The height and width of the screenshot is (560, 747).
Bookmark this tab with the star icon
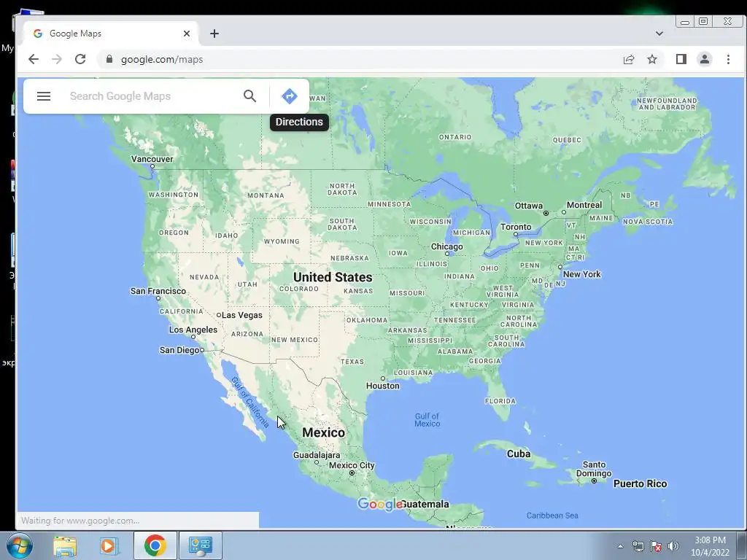click(652, 60)
